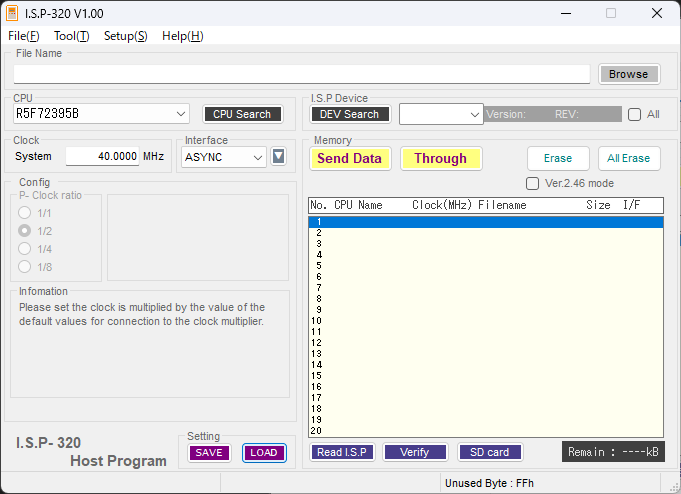
Task: Expand the CPU R5F72395B dropdown
Action: pos(180,114)
